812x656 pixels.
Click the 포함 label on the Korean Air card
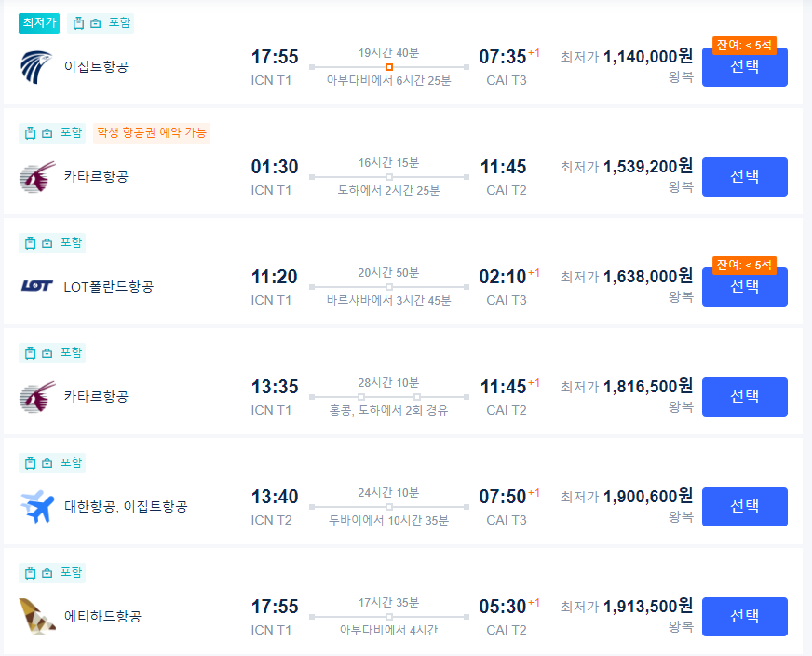click(71, 461)
